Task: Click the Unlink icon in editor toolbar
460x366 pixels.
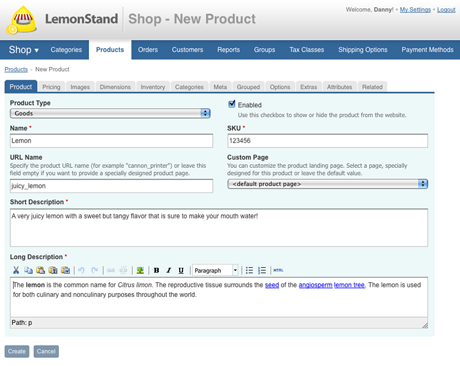Action: click(123, 270)
